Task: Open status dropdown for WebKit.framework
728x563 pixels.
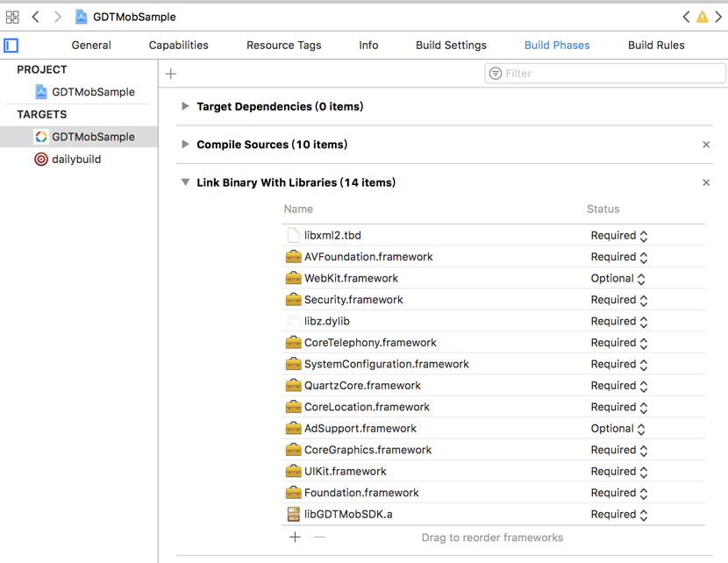Action: click(x=618, y=279)
